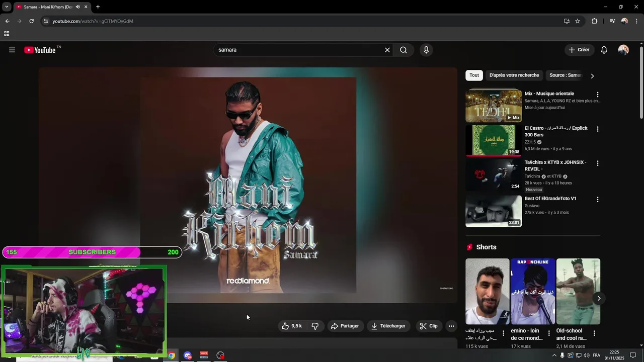Open tab search dropdown arrow
This screenshot has height=362, width=644.
point(7,7)
